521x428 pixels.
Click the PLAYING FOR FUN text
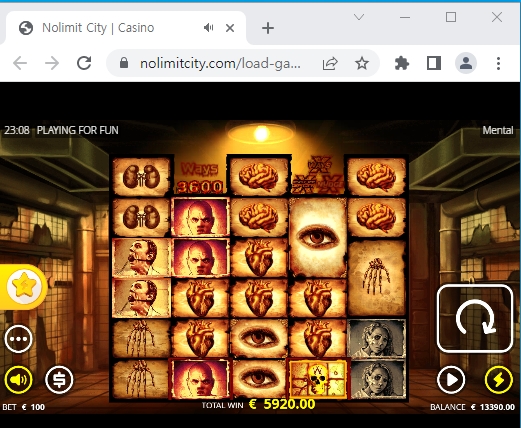pyautogui.click(x=77, y=130)
